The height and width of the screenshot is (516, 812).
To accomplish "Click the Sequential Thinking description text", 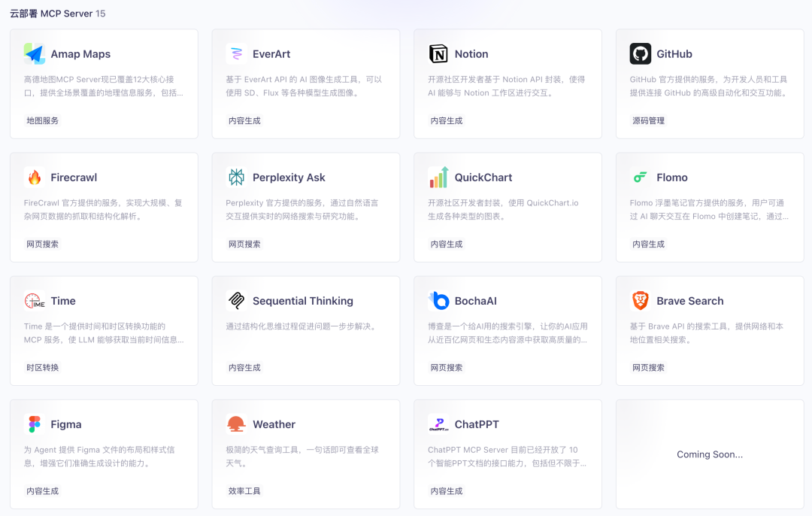I will [x=302, y=326].
